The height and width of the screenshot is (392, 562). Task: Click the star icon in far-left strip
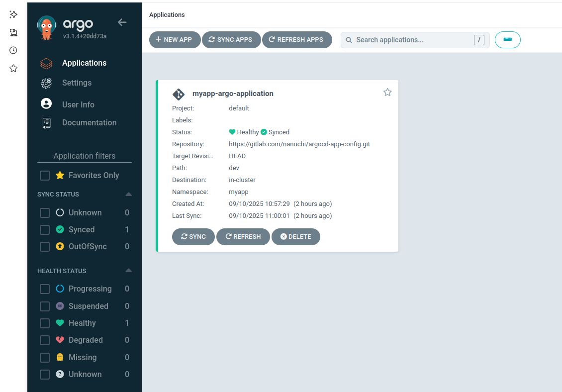[13, 68]
